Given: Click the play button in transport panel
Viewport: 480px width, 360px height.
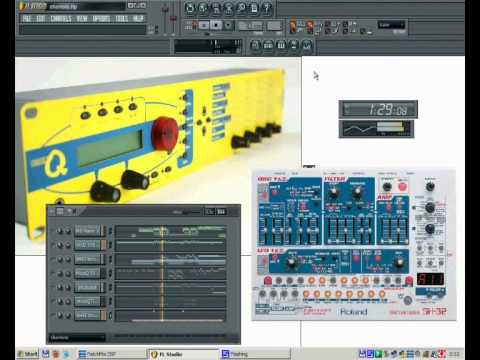Looking at the screenshot, I should coord(204,25).
